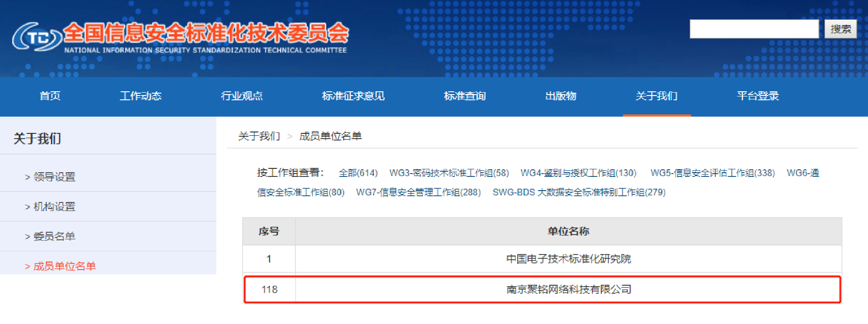This screenshot has height=324, width=868.
Task: Open the 首页 home menu item
Action: (50, 96)
